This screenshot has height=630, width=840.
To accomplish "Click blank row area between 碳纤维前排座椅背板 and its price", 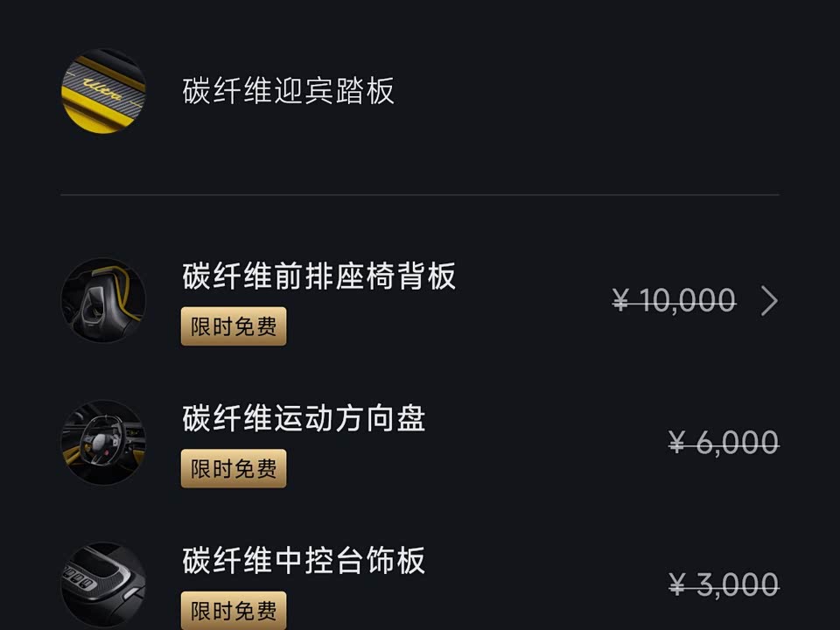I will (x=534, y=301).
